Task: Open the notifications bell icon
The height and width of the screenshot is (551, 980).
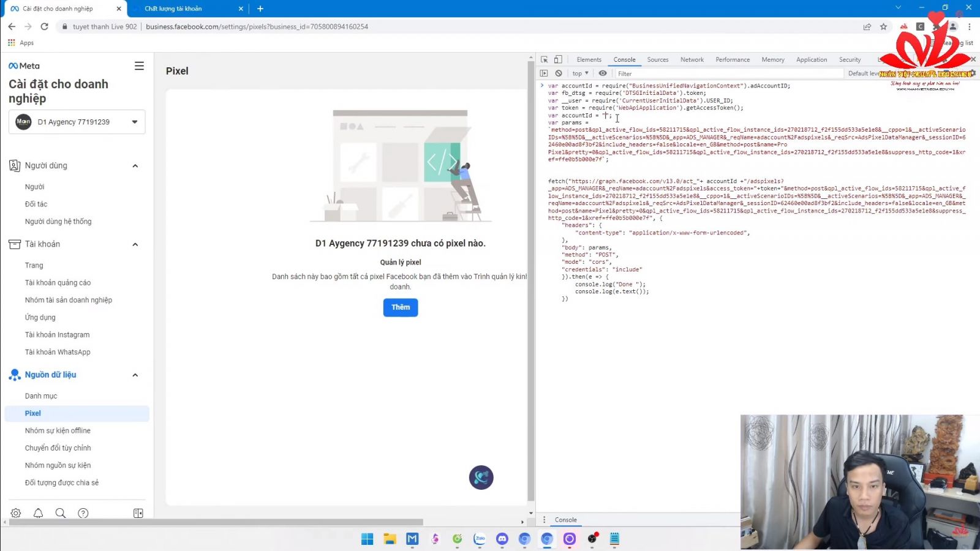Action: (38, 513)
